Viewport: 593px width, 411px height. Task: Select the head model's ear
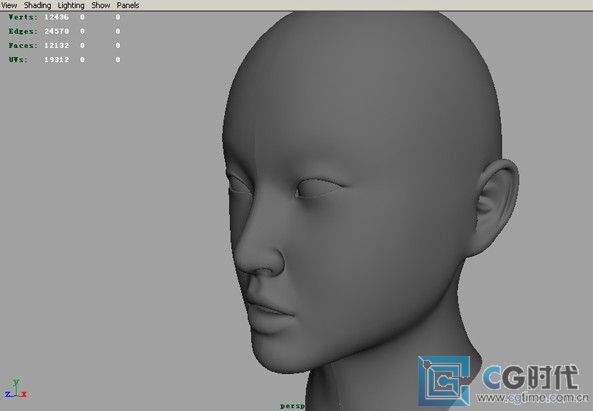(496, 206)
